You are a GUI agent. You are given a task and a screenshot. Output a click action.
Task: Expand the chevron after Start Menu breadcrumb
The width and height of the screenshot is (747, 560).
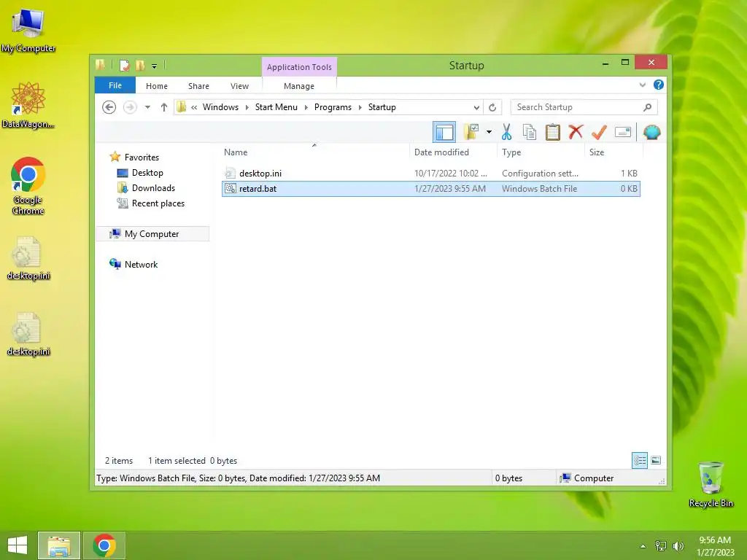(306, 107)
